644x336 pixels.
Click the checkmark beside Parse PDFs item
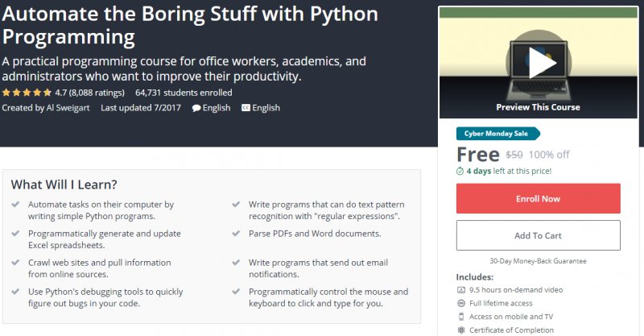[237, 234]
